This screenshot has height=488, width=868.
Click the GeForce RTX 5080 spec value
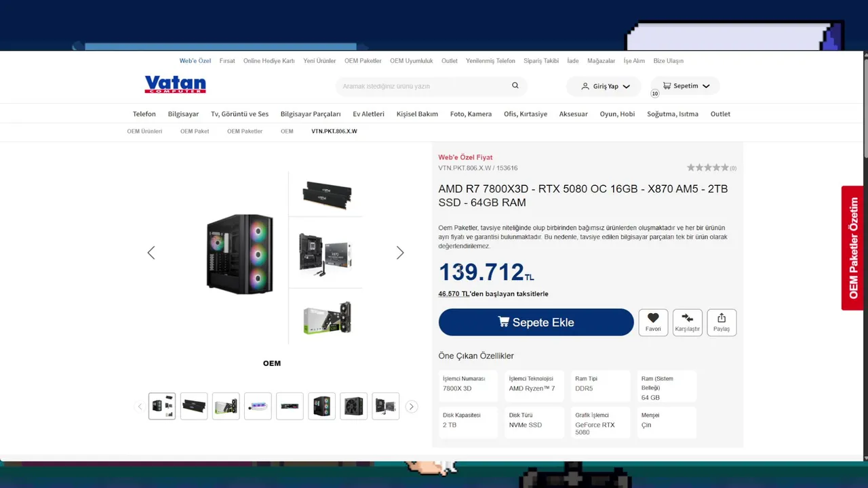point(595,428)
